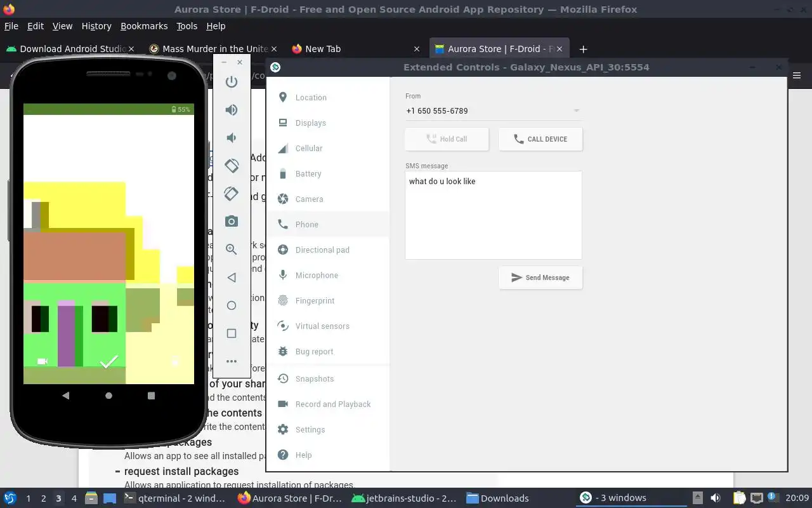Open the Firefox File menu
Screen dimensions: 812x508
pyautogui.click(x=11, y=26)
